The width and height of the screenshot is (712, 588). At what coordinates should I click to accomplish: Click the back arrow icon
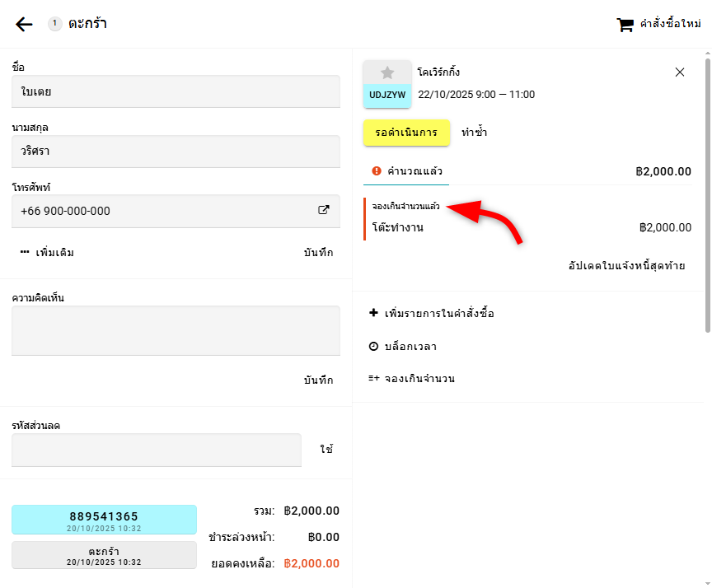coord(24,24)
